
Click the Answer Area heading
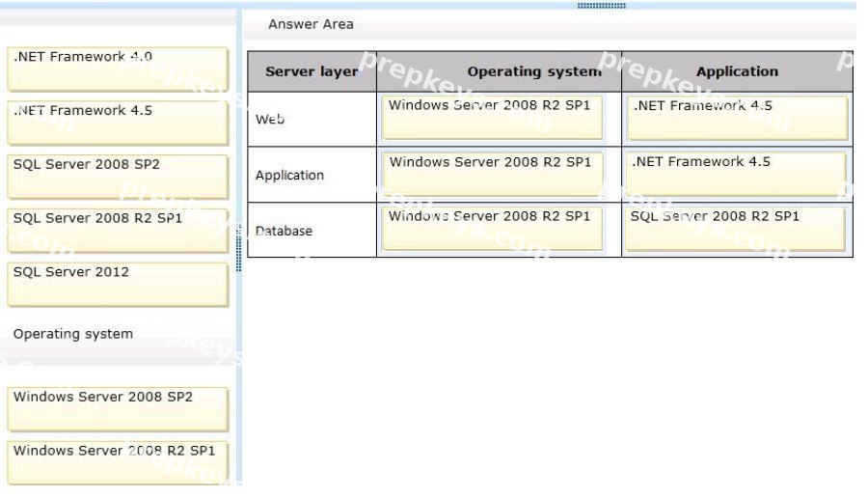(x=311, y=24)
